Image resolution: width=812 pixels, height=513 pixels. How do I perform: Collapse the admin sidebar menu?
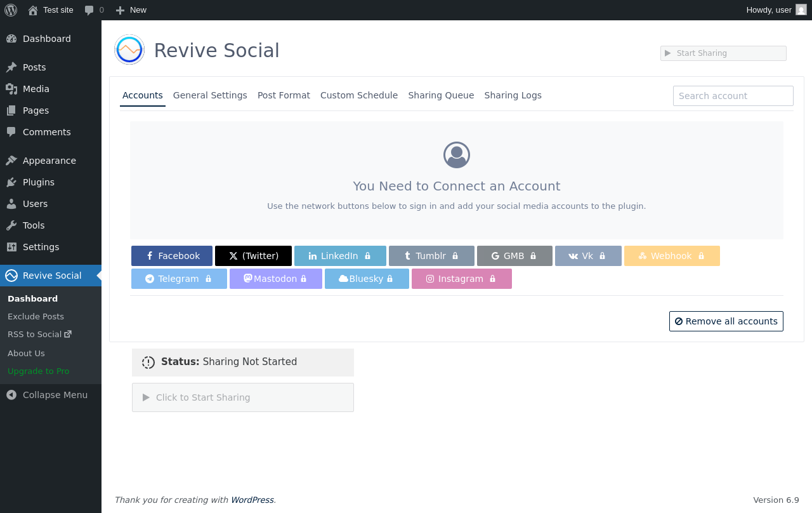tap(48, 395)
